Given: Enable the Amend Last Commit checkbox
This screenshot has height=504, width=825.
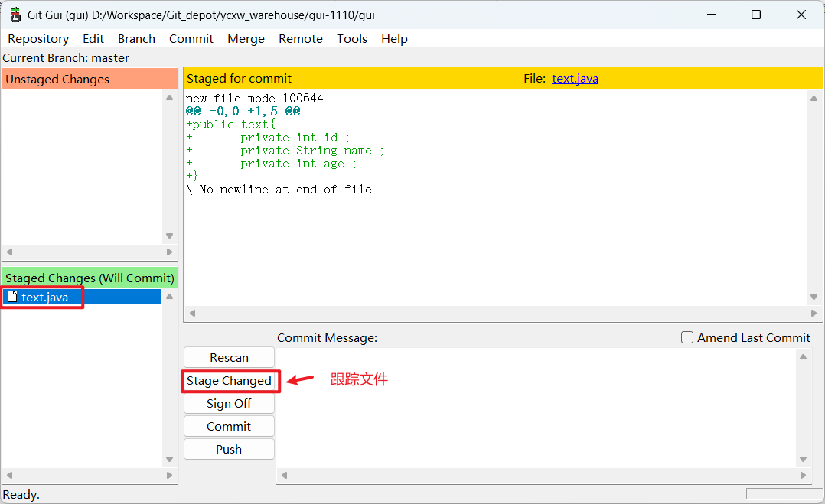Looking at the screenshot, I should 686,337.
